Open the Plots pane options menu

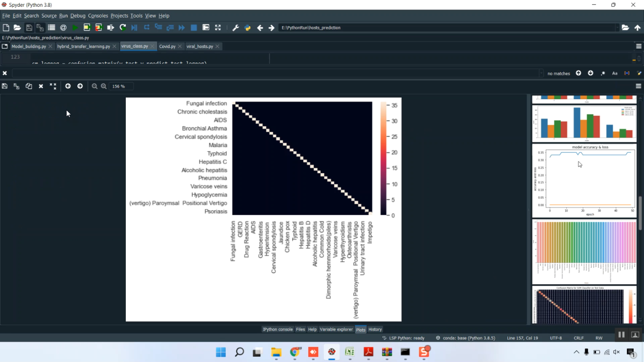[638, 86]
